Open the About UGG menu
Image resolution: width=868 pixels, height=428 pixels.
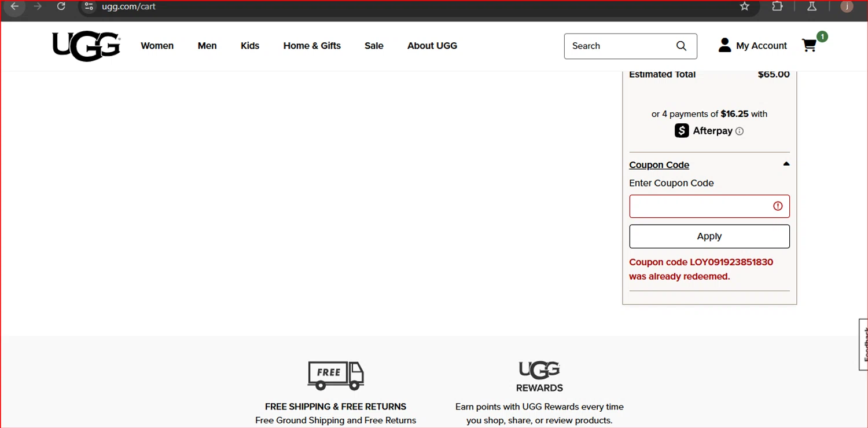[432, 46]
